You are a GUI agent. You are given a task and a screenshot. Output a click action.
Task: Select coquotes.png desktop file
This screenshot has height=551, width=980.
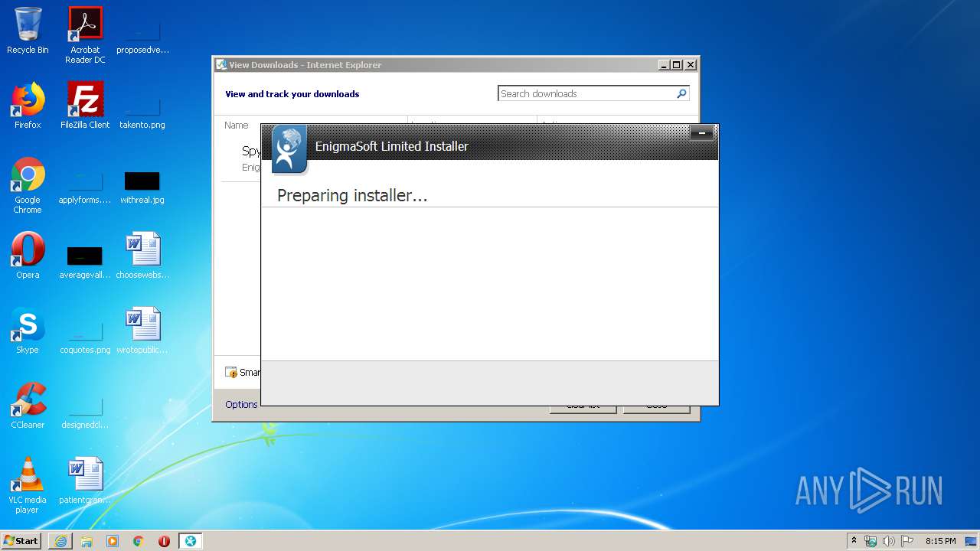(x=85, y=337)
